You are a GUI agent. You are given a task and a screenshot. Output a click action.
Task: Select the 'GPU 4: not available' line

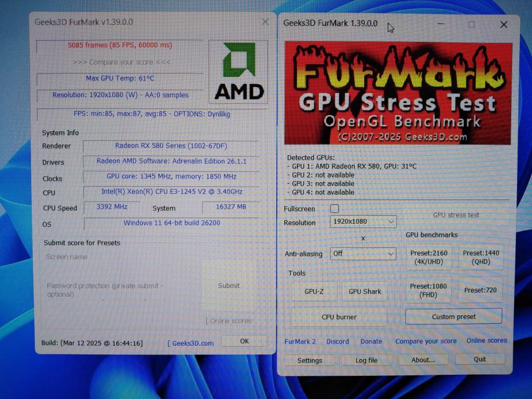(321, 192)
